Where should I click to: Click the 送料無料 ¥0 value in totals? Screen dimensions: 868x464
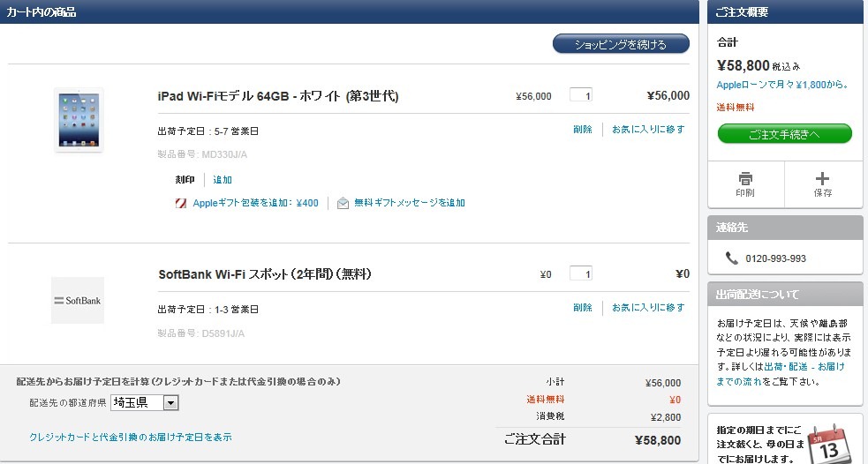coord(675,400)
